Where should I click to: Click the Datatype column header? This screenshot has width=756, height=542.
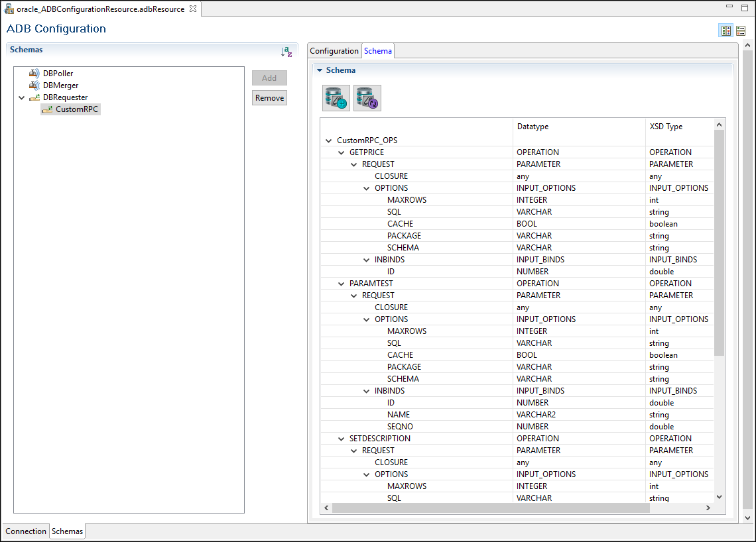pos(533,127)
